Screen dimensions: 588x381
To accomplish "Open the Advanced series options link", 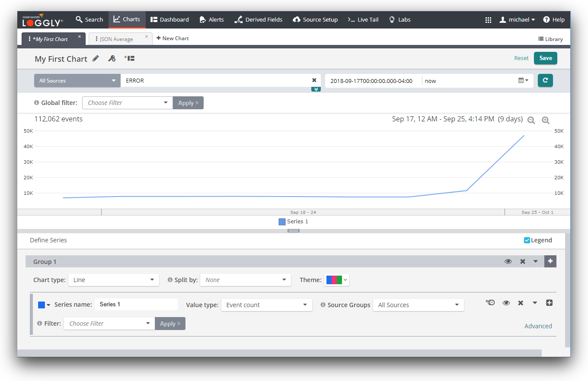I will pos(538,326).
